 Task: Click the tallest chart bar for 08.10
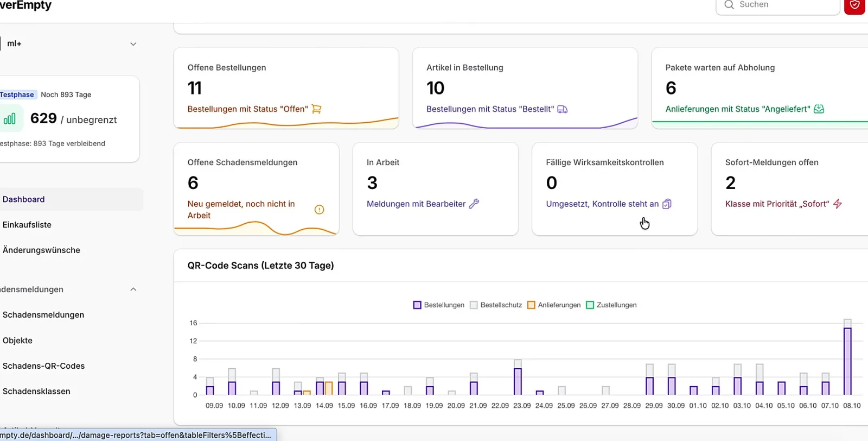(847, 361)
